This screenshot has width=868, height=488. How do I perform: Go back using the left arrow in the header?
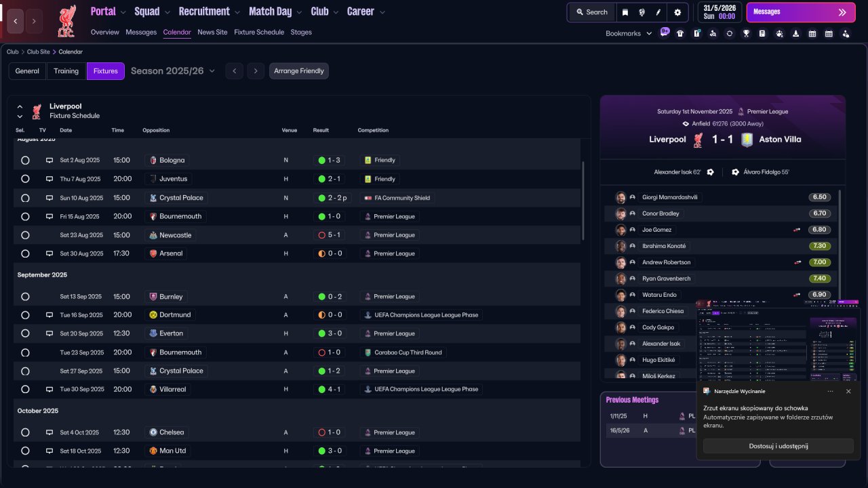[16, 21]
